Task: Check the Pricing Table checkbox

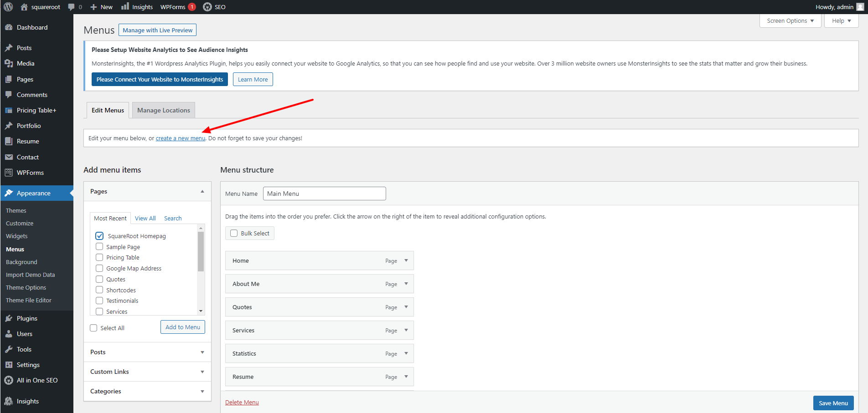Action: pyautogui.click(x=99, y=257)
